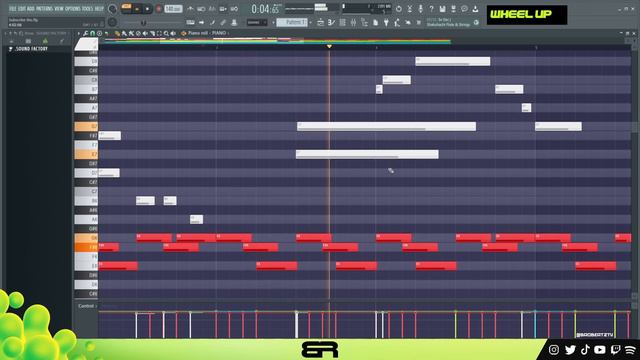This screenshot has height=360, width=640.
Task: Open the FILE menu
Action: (x=12, y=8)
